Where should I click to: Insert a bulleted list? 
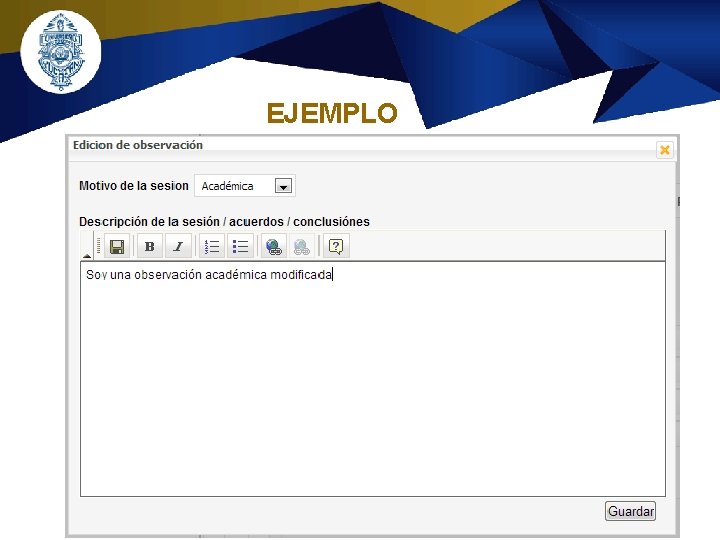pos(240,247)
